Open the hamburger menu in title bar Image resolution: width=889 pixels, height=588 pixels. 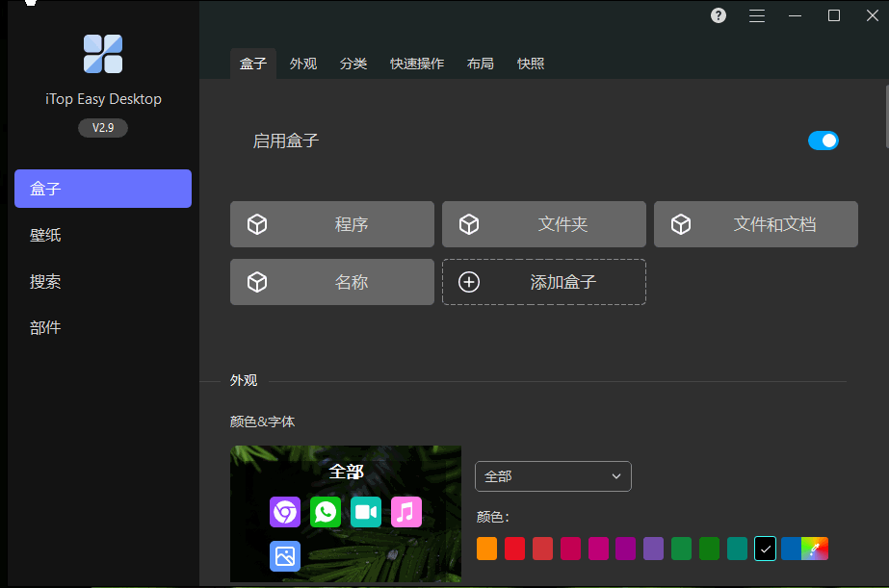tap(757, 15)
